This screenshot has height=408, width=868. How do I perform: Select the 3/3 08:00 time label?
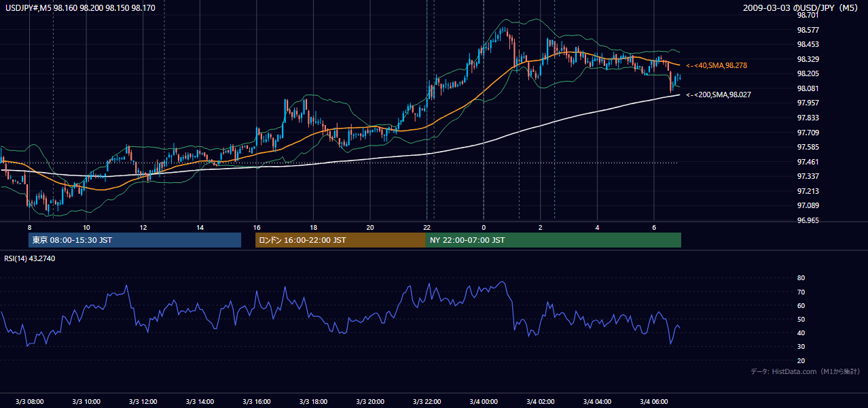pyautogui.click(x=29, y=401)
